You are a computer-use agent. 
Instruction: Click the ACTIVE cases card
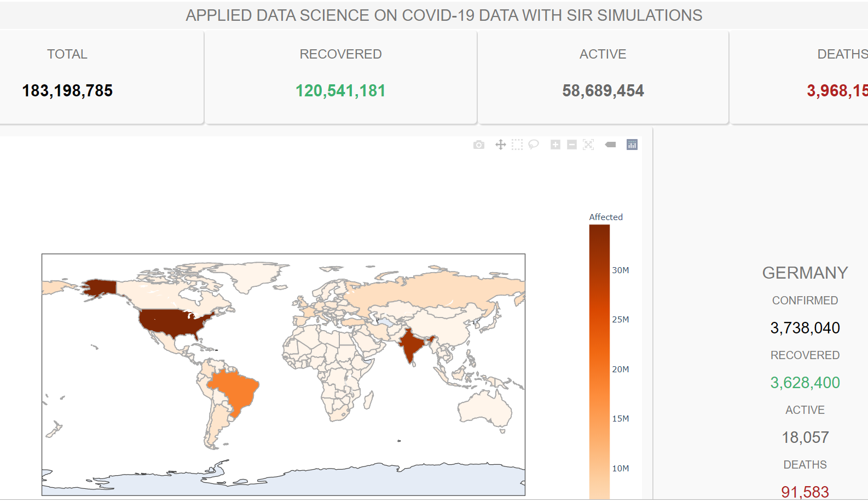[603, 77]
